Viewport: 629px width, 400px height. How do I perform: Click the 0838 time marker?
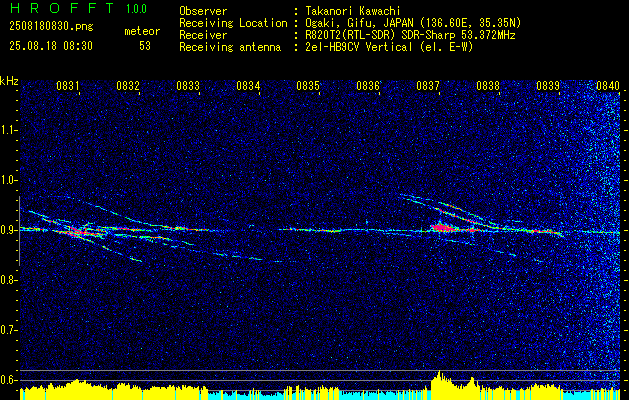coord(488,86)
